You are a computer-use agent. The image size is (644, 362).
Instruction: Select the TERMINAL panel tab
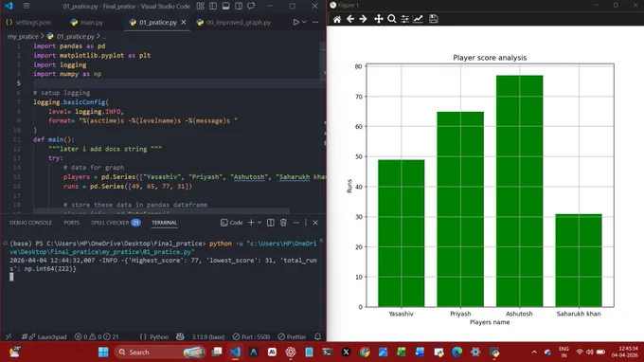pyautogui.click(x=164, y=223)
